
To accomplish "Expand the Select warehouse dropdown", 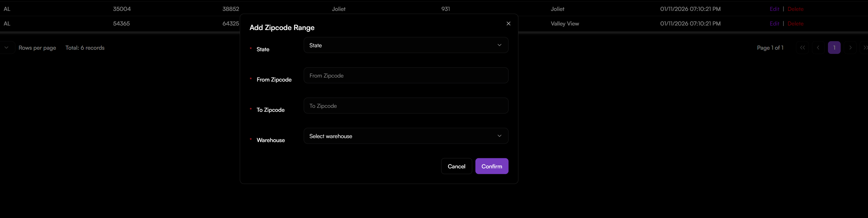I will coord(406,136).
